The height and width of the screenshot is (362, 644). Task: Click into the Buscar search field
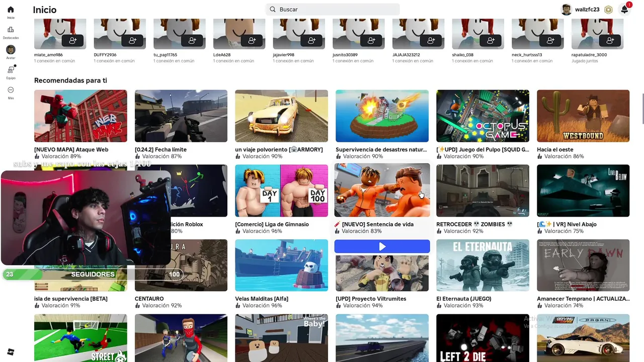point(333,9)
